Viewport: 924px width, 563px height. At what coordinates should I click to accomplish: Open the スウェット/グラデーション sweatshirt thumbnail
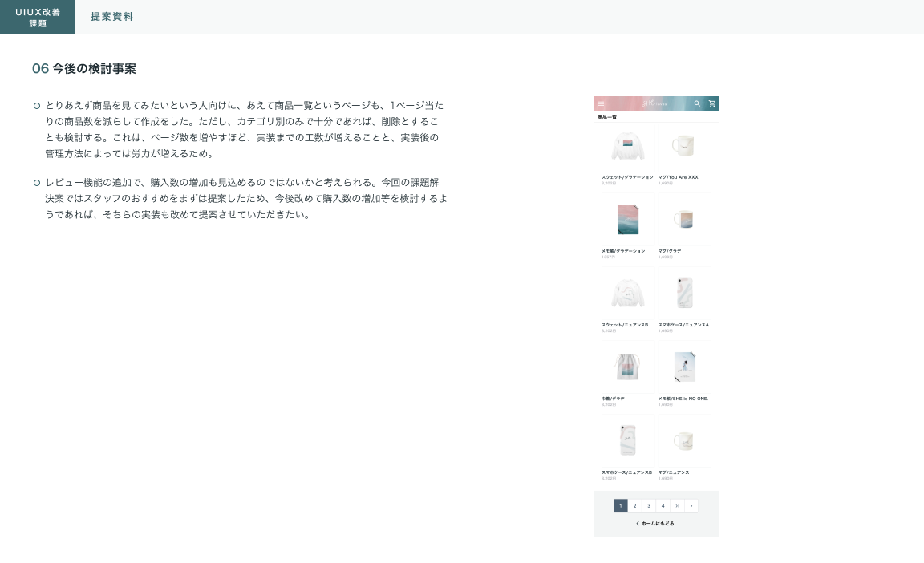pyautogui.click(x=628, y=147)
